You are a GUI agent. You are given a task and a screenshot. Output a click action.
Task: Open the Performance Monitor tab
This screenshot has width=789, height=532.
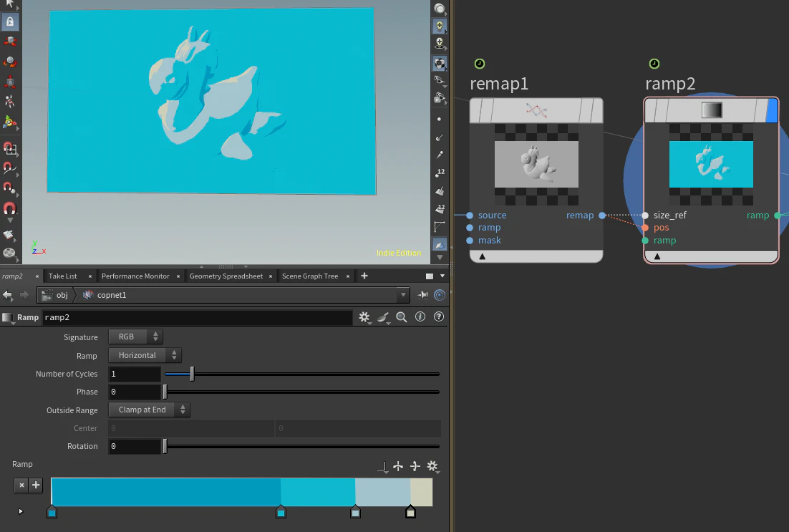tap(135, 276)
